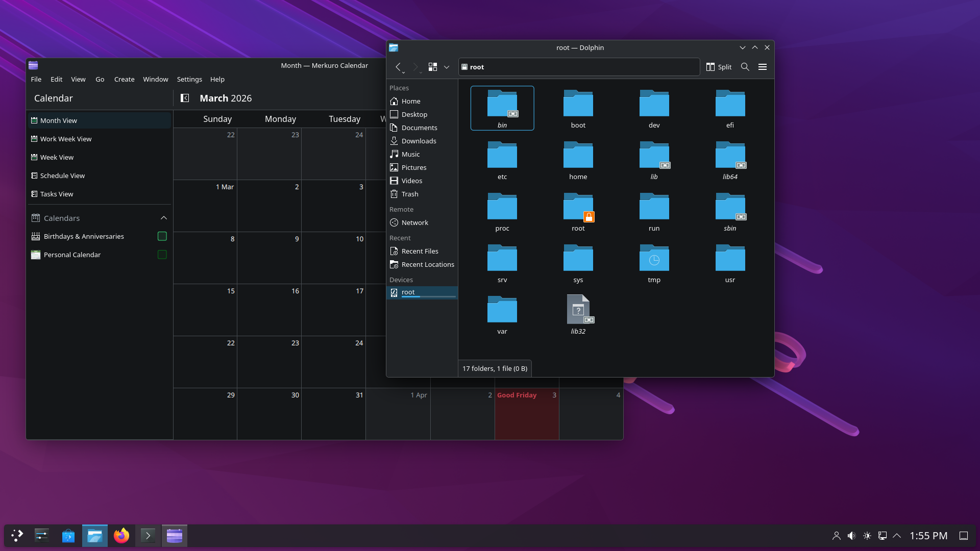Image resolution: width=980 pixels, height=551 pixels.
Task: Select root device with usage bar
Action: pyautogui.click(x=422, y=293)
